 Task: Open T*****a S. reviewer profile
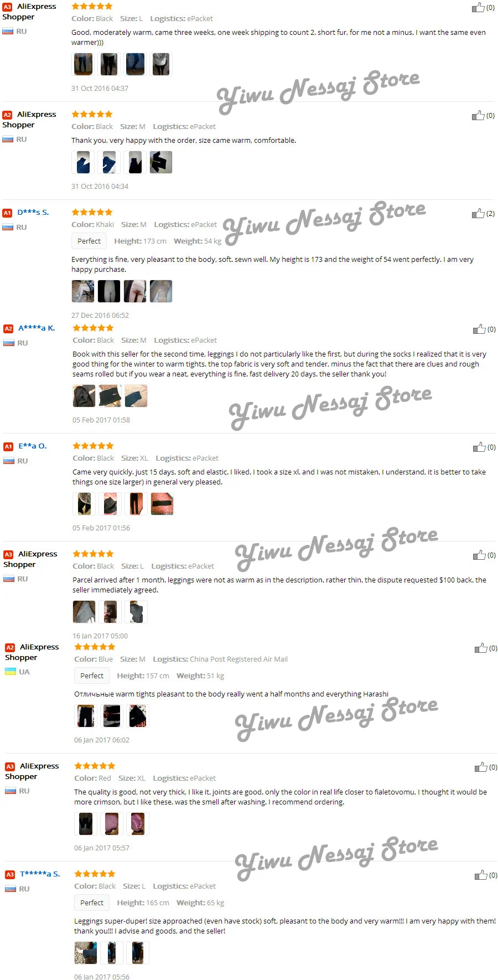point(40,874)
